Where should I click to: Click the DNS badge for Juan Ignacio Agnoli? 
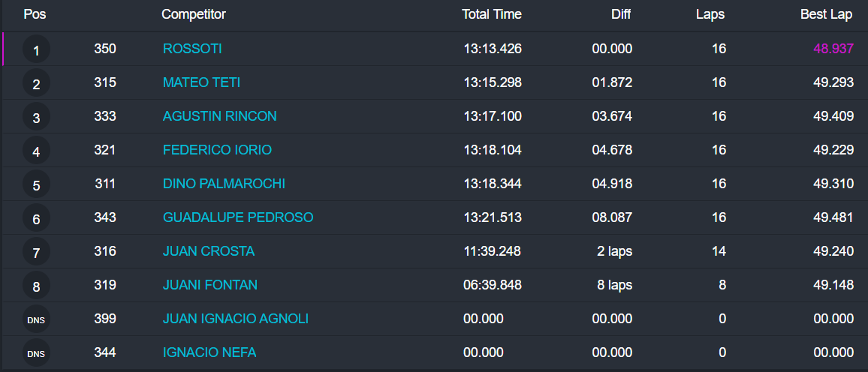pos(36,319)
